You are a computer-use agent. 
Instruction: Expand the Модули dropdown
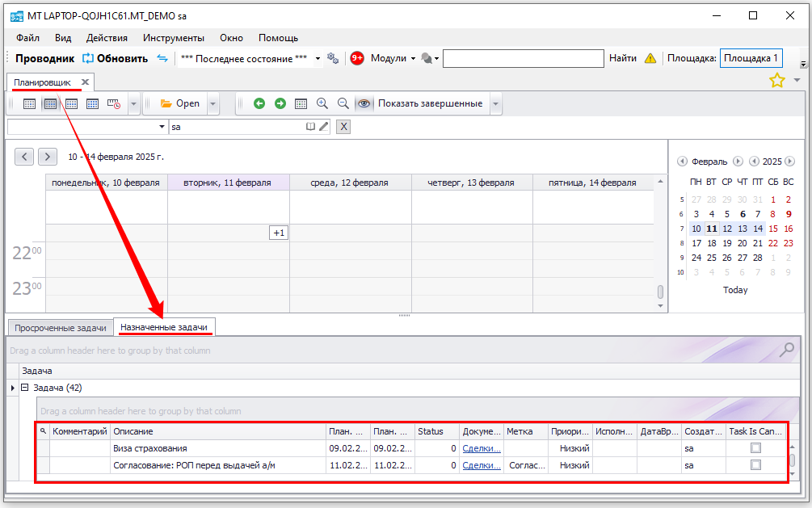point(413,59)
